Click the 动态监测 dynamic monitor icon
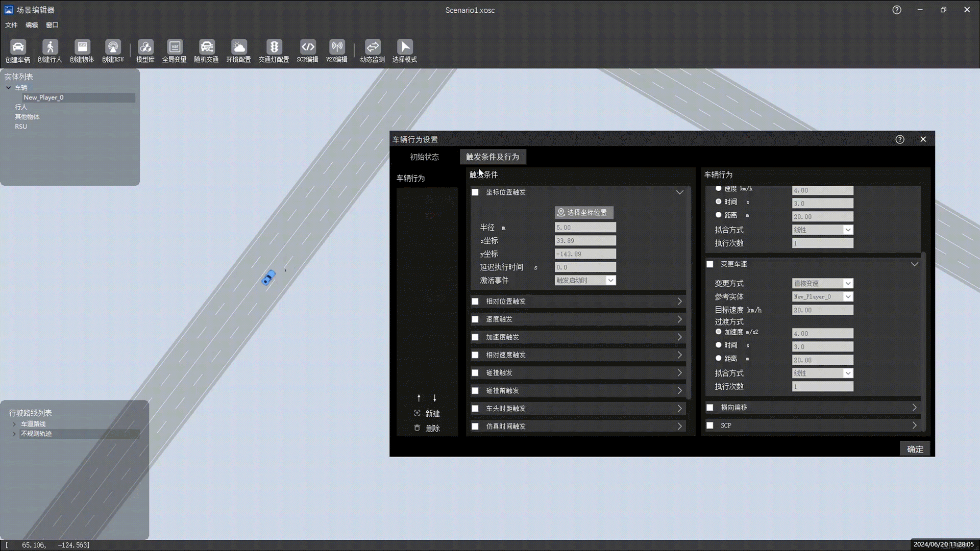The image size is (980, 551). tap(372, 47)
